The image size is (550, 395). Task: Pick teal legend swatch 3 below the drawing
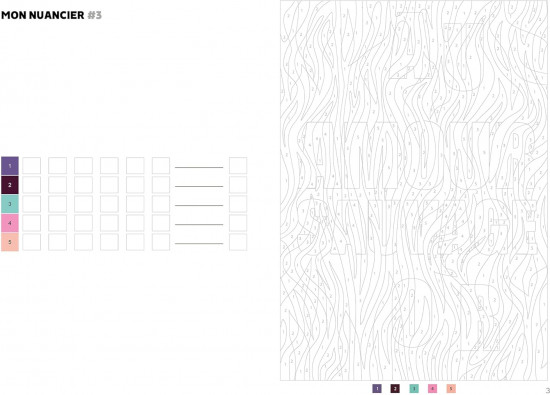click(414, 388)
